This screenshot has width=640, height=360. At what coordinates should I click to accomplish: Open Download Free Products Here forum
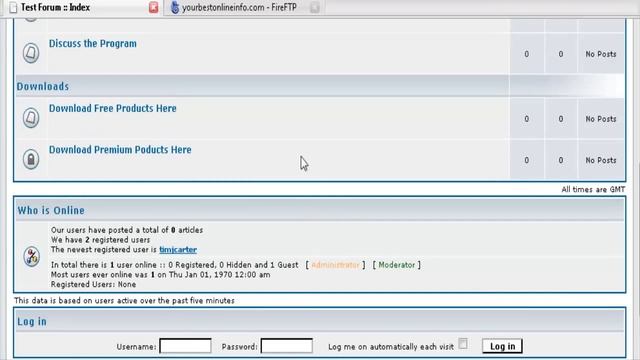(113, 109)
